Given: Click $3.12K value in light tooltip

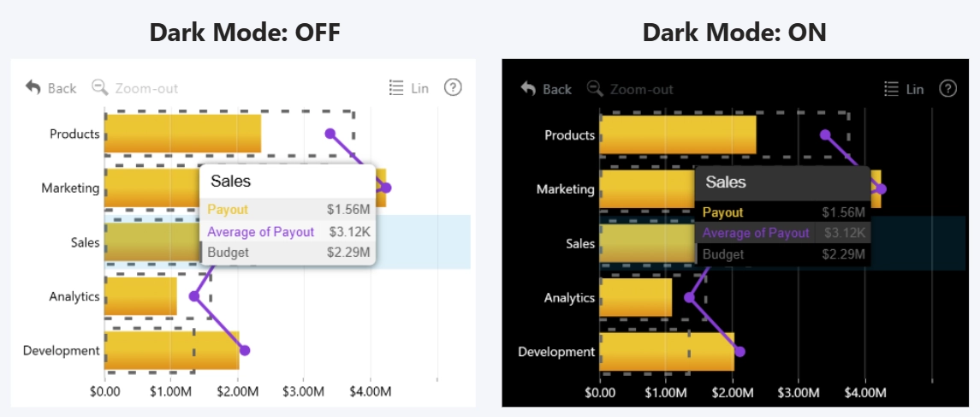Looking at the screenshot, I should (x=351, y=231).
